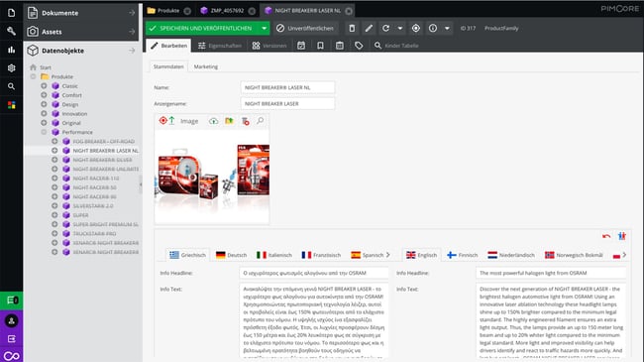Open the info button dropdown arrow

tap(447, 29)
